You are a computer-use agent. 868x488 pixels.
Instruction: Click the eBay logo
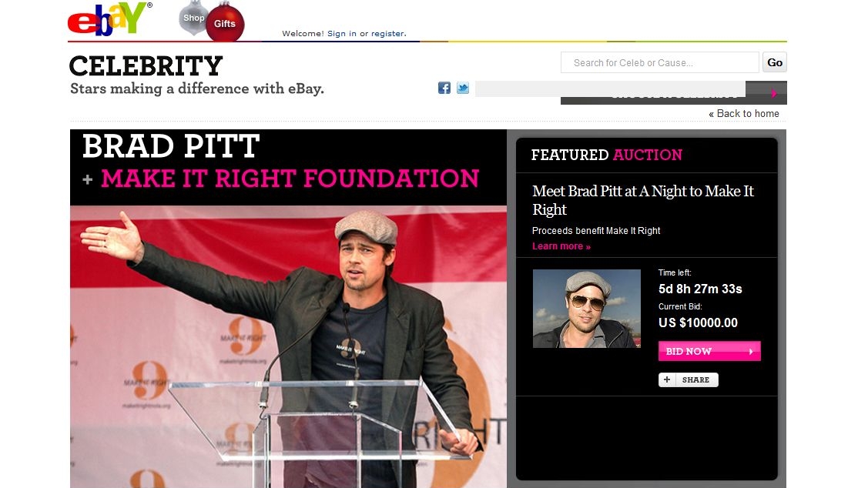(109, 18)
